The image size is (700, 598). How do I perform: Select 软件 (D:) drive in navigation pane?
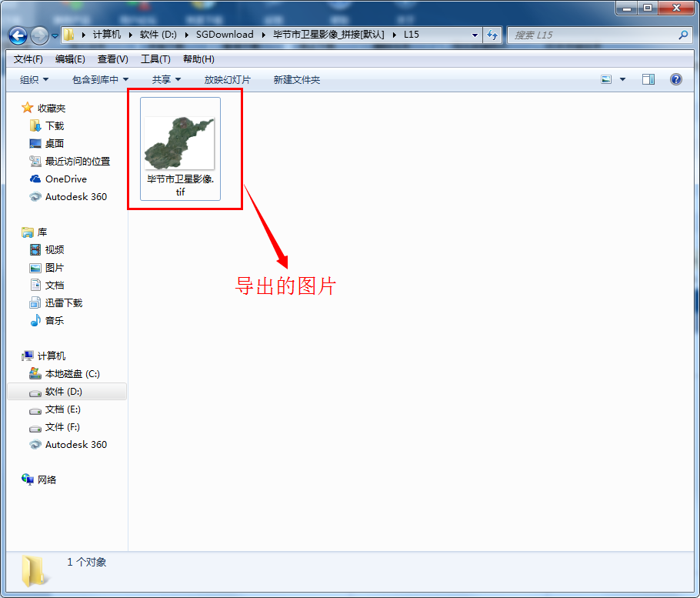pos(67,391)
